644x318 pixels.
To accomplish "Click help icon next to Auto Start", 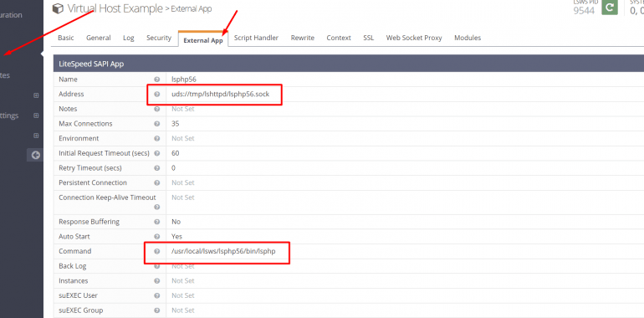I will click(156, 236).
